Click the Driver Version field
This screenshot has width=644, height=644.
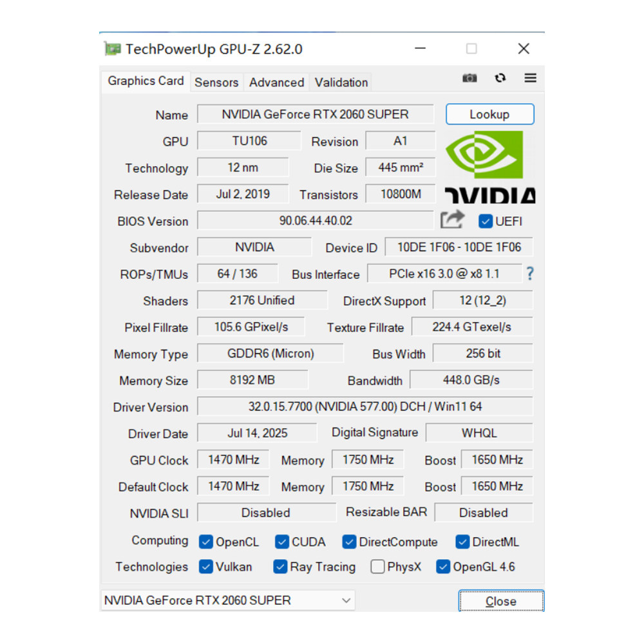365,406
